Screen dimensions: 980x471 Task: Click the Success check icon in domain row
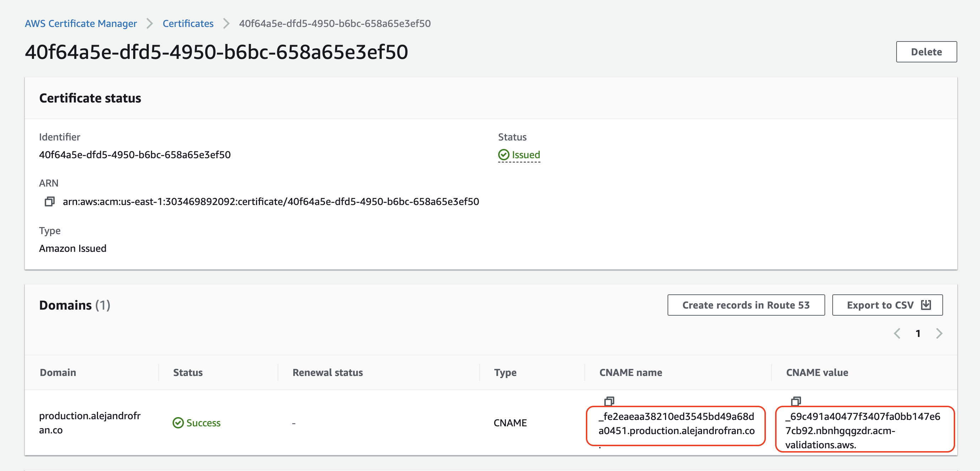[178, 423]
